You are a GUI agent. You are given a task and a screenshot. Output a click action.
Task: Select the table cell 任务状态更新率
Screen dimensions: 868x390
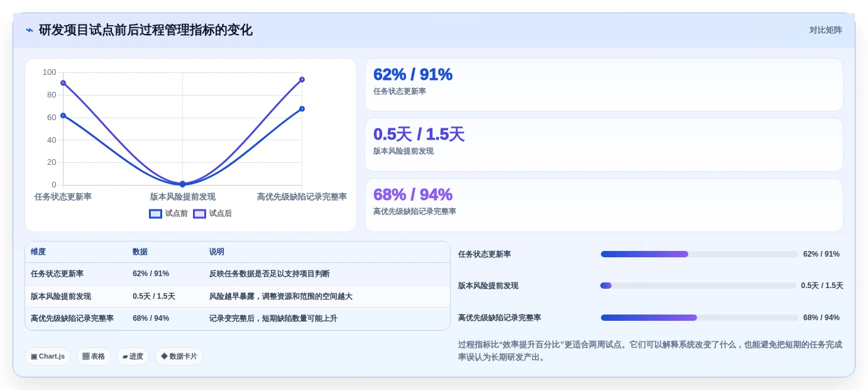57,274
